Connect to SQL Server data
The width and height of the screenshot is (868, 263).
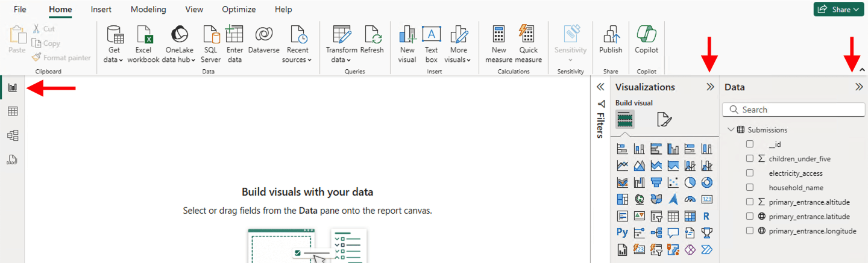pos(210,44)
